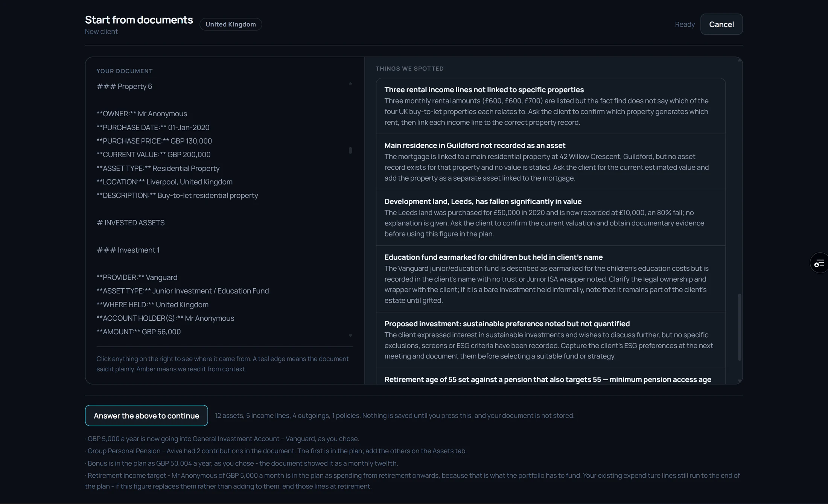Screen dimensions: 828x504
Task: Click the teal edge and amber explanation hint
Action: pos(222,364)
